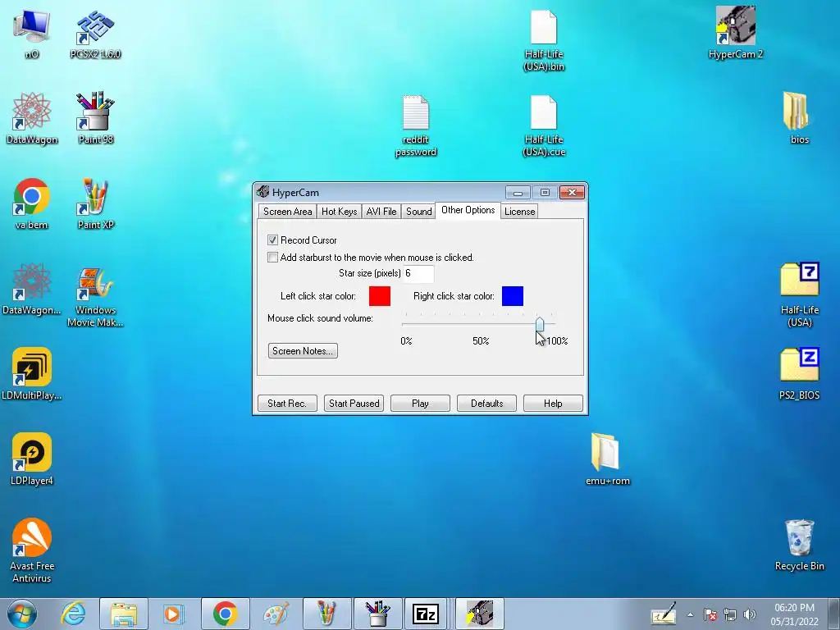The image size is (840, 630).
Task: Open the taskbar clock showing 06:20 PM
Action: coord(794,614)
